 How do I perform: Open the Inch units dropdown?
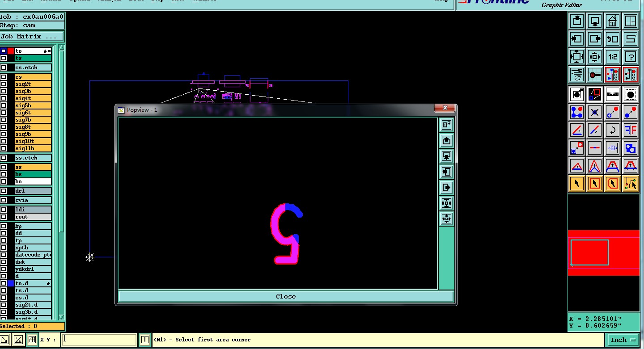(x=623, y=340)
